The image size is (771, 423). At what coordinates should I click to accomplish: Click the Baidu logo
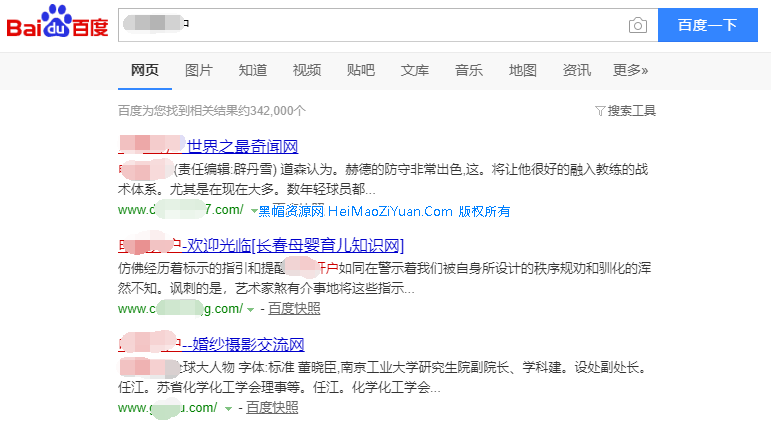click(x=58, y=24)
